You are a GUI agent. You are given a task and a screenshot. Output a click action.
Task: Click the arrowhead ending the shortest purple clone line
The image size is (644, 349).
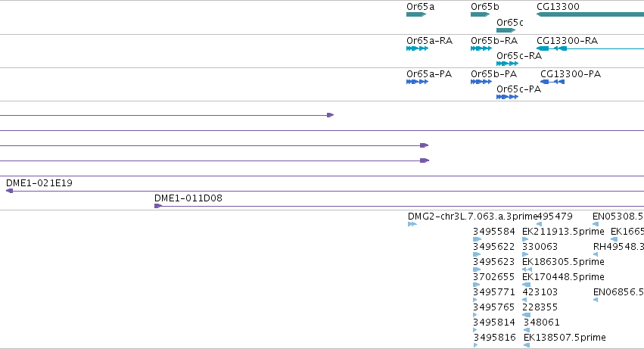tap(330, 115)
